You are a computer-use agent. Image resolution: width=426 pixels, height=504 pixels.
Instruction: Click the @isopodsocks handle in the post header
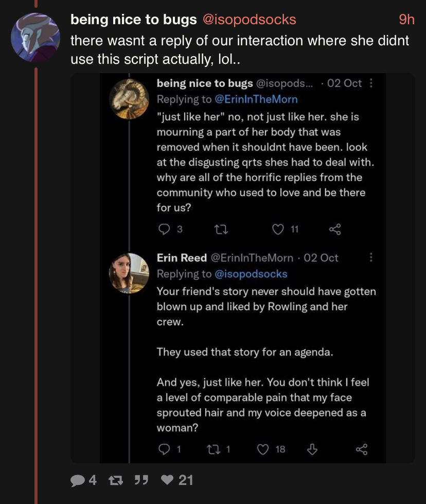click(249, 20)
